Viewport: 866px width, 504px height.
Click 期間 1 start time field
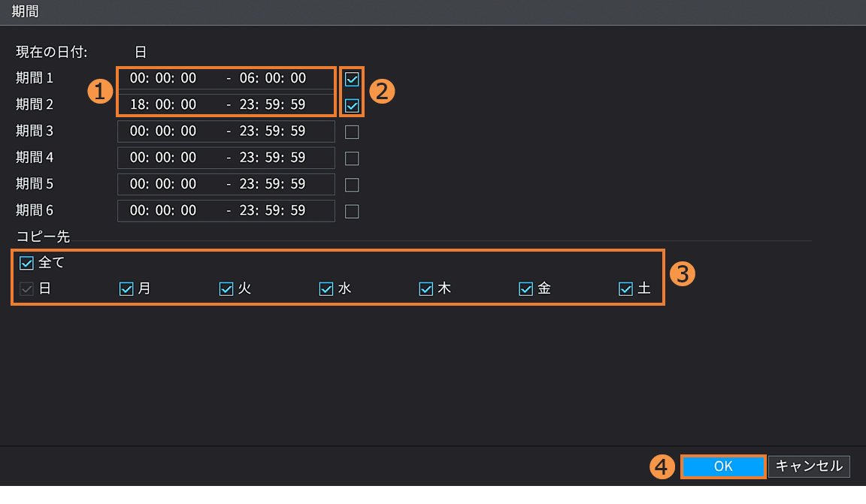[163, 78]
